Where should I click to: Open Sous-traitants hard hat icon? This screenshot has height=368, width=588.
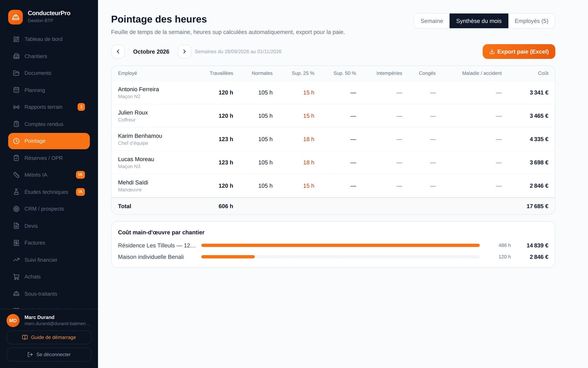coord(16,294)
